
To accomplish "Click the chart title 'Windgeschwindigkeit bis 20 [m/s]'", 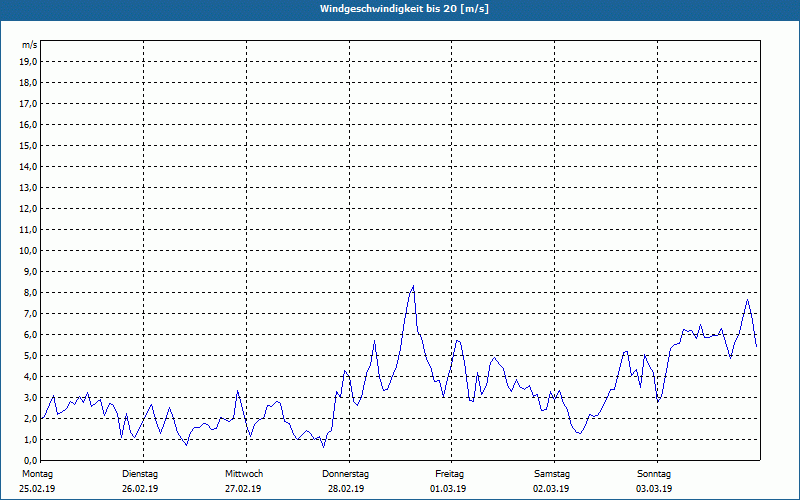I will tap(404, 9).
